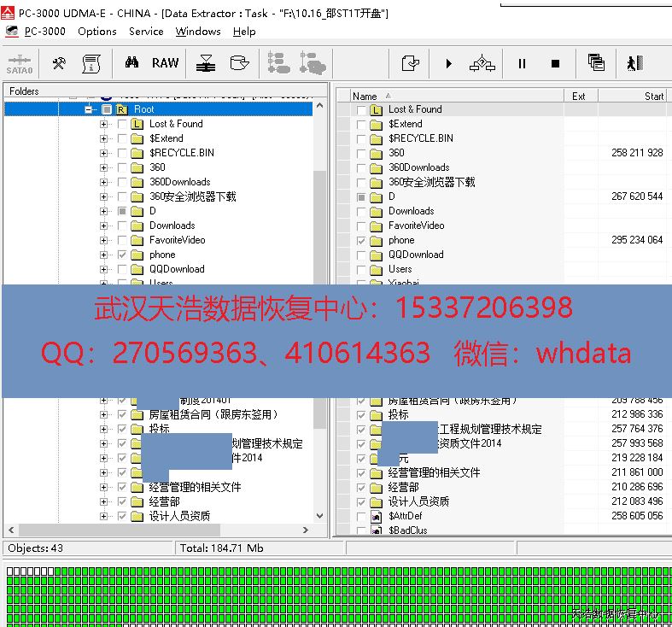The width and height of the screenshot is (672, 627).
Task: Click the binoculars search icon
Action: click(x=131, y=63)
